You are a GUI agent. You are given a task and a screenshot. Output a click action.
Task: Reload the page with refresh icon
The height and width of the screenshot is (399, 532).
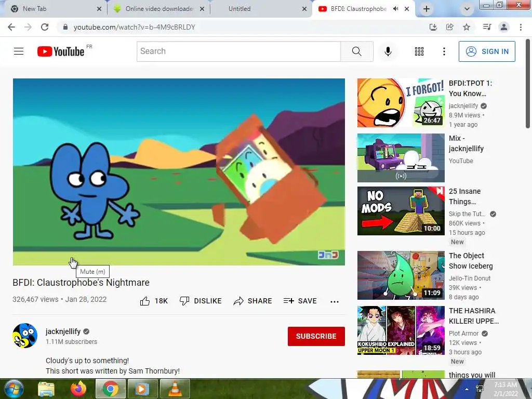(45, 27)
